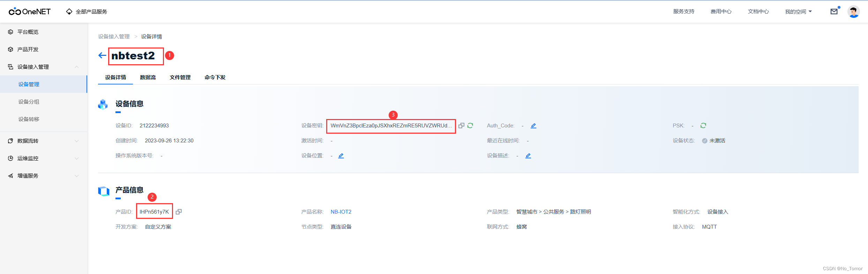Click creation time 2023-09-26 13:22:30

[x=169, y=141]
